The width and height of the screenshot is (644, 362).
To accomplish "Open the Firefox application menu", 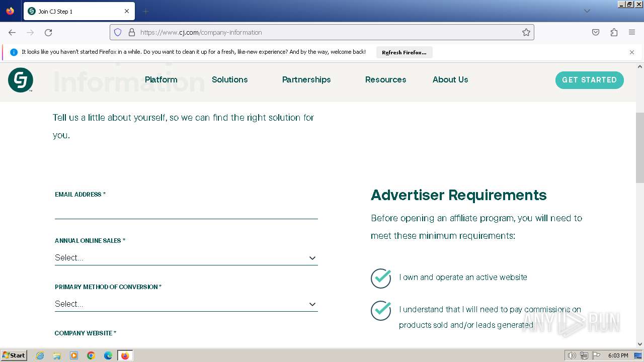I will pyautogui.click(x=632, y=32).
